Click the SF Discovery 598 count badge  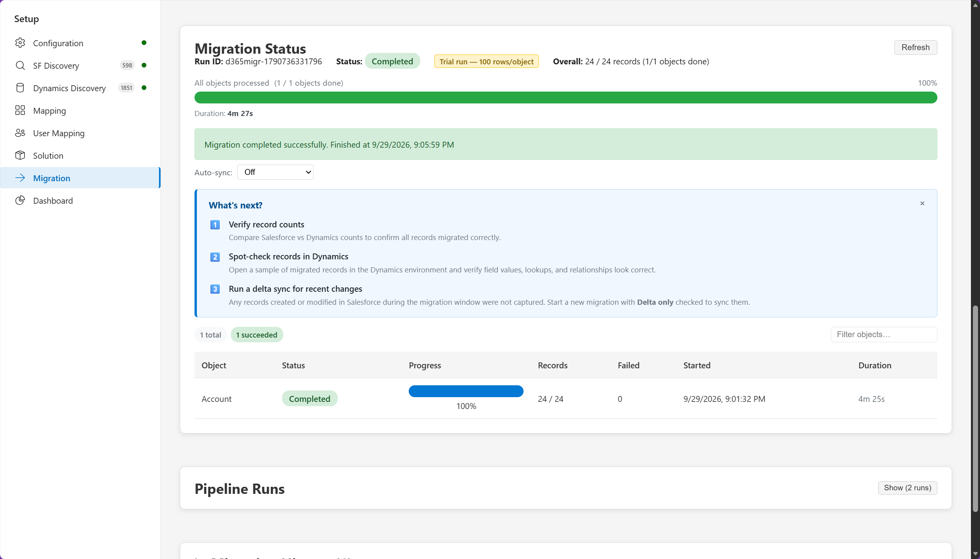pos(127,65)
